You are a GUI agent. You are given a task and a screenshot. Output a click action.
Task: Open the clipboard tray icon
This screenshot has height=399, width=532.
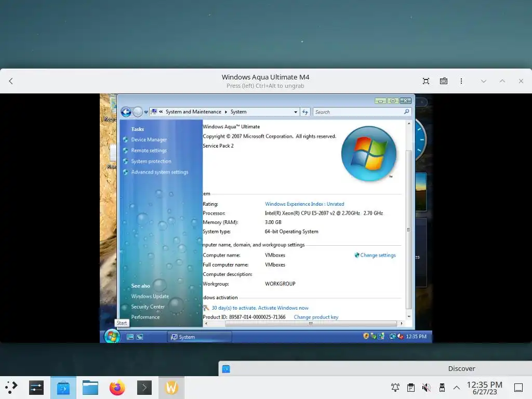coord(411,388)
